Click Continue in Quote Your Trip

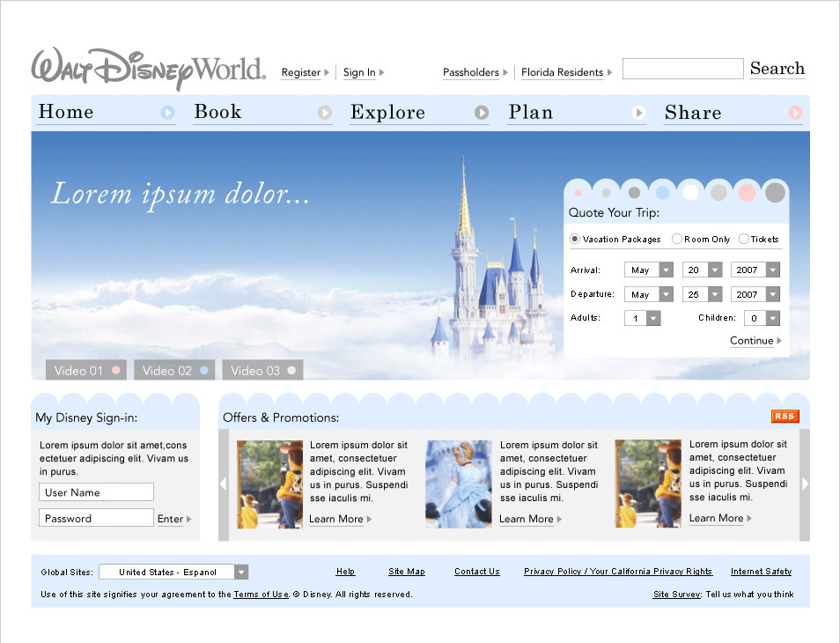[x=752, y=341]
